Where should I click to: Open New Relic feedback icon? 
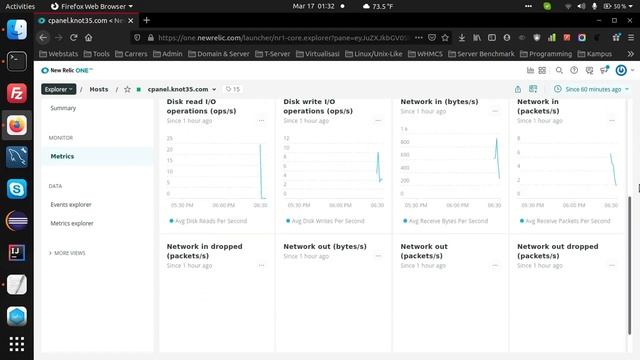tap(589, 70)
